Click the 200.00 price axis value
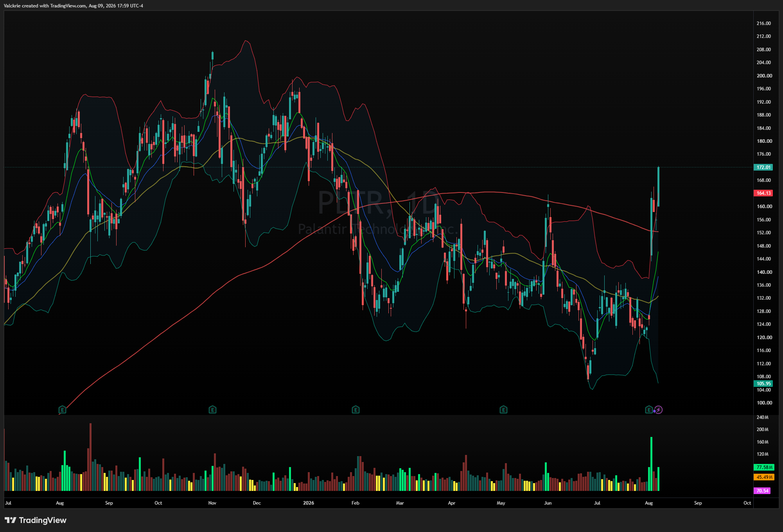 click(763, 76)
